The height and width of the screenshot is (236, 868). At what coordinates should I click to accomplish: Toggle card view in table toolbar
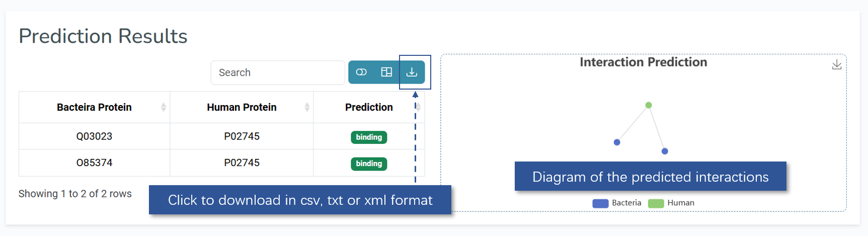[361, 72]
